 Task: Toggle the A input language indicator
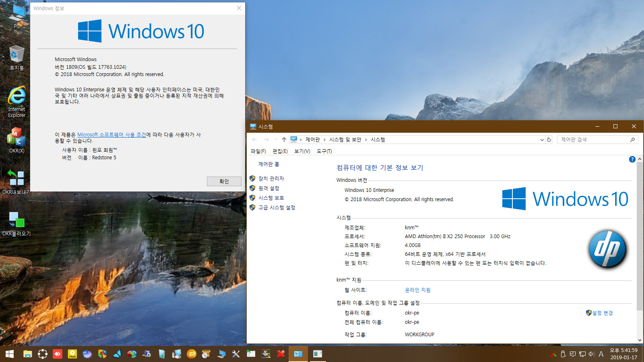click(x=601, y=354)
